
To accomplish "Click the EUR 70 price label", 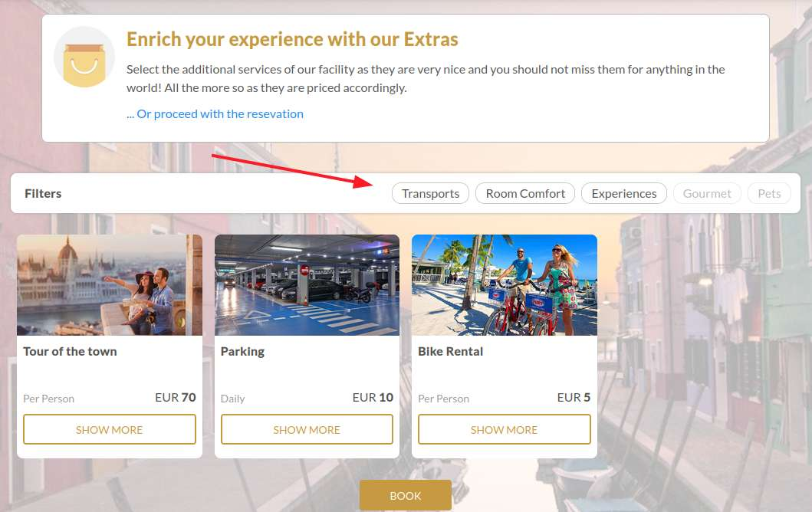I will click(x=175, y=397).
